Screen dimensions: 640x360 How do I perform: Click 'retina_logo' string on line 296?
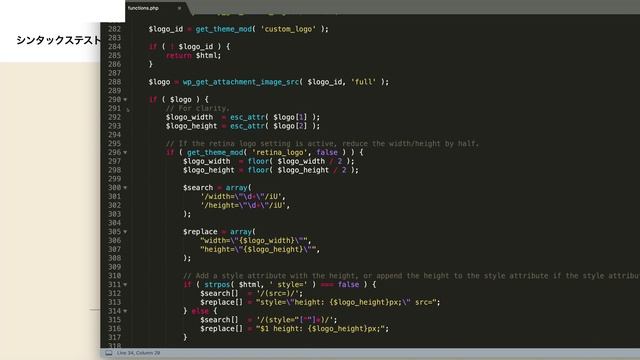[280, 153]
